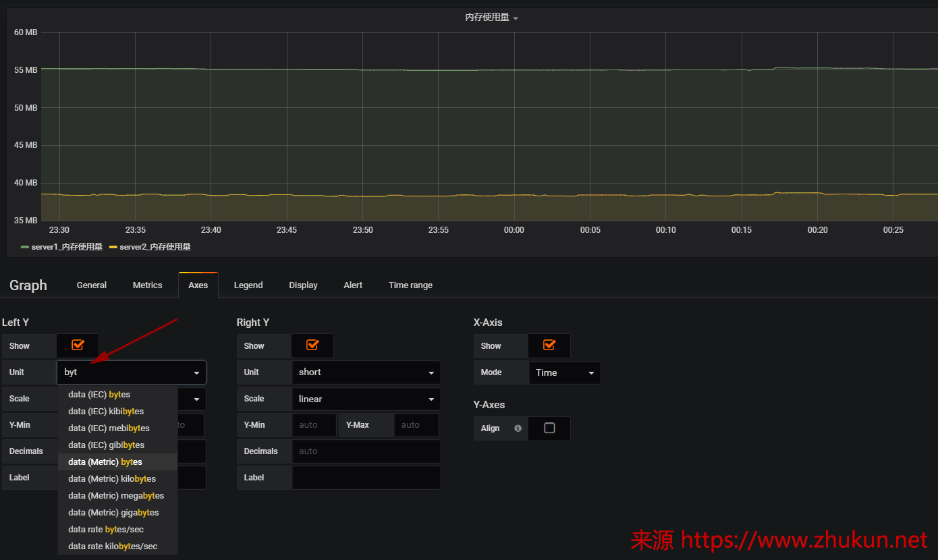Select data (Metric) bytes option
The height and width of the screenshot is (560, 938).
105,462
